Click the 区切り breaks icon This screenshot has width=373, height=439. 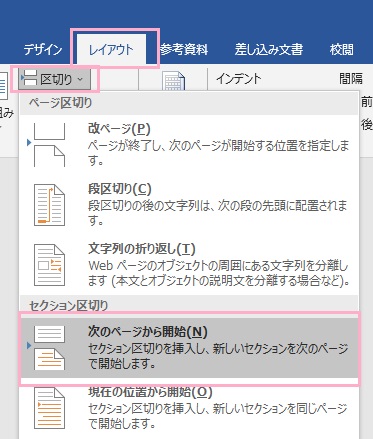pyautogui.click(x=30, y=78)
